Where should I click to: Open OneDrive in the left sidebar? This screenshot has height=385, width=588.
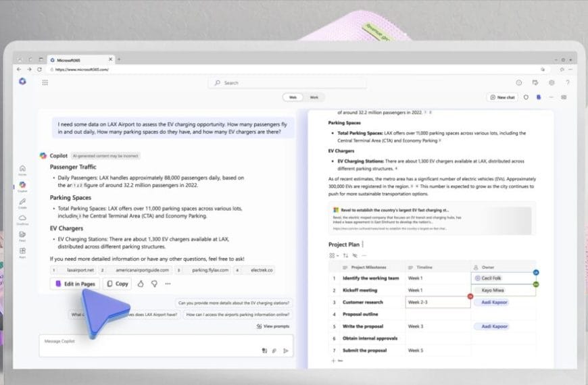pos(22,220)
